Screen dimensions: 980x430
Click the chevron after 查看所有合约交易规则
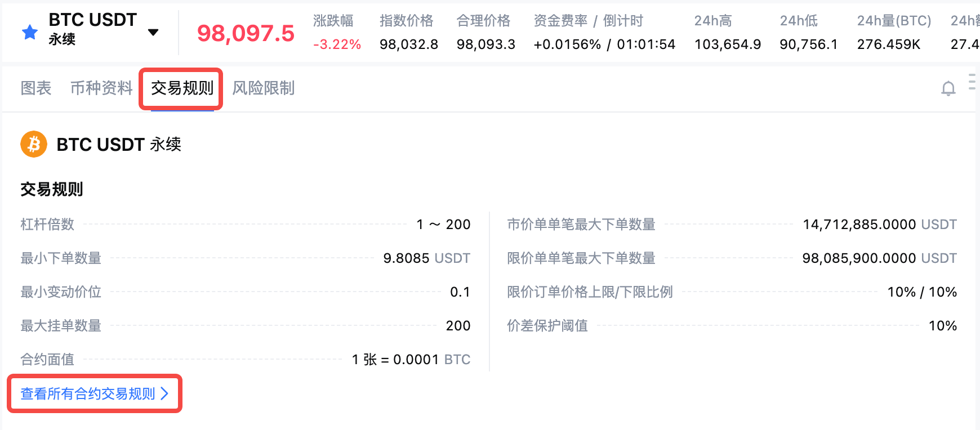coord(164,393)
